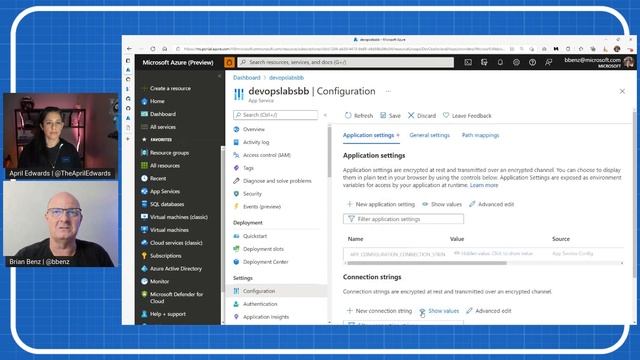
Task: Collapse the resource menu chevron
Action: (325, 115)
